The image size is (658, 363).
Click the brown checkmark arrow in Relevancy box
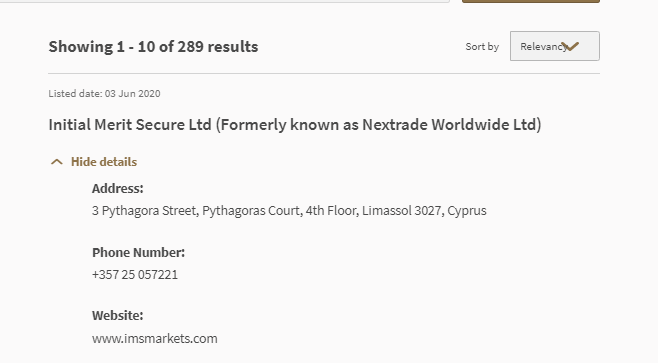[570, 46]
